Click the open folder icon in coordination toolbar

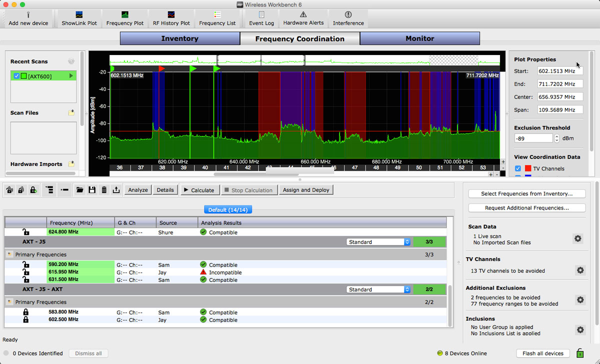80,190
